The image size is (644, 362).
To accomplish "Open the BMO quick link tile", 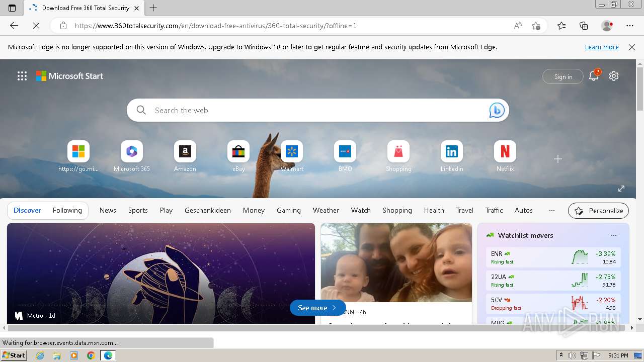I will [x=345, y=156].
